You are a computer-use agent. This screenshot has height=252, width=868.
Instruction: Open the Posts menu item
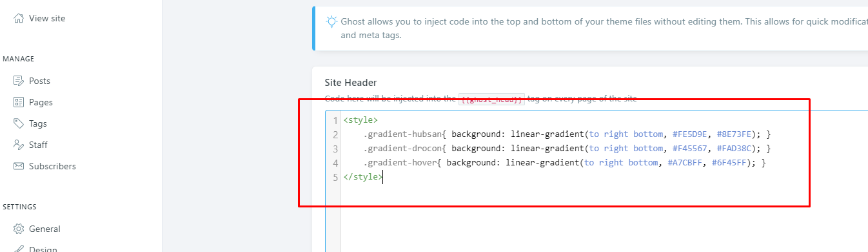(x=39, y=81)
